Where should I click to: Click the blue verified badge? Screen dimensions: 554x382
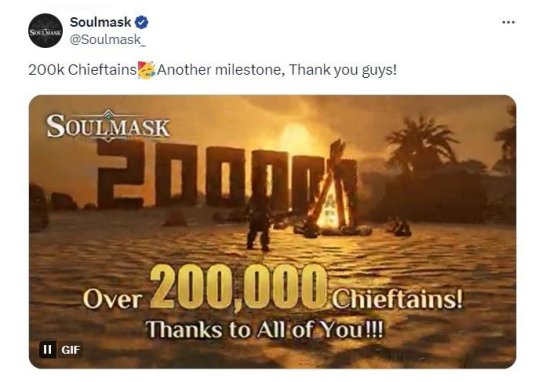pyautogui.click(x=141, y=23)
